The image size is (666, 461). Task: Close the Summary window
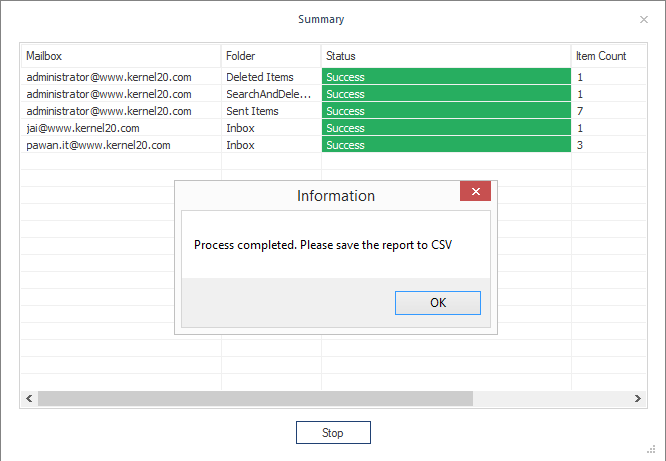(643, 20)
